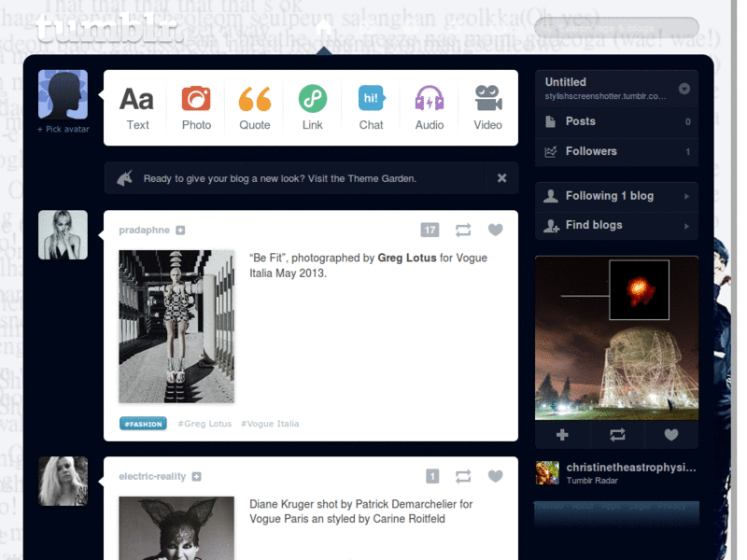
Task: Expand Following 1 blog
Action: click(616, 196)
